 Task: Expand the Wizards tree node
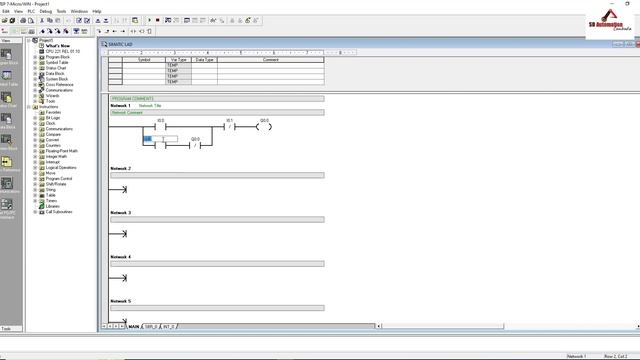click(x=35, y=96)
